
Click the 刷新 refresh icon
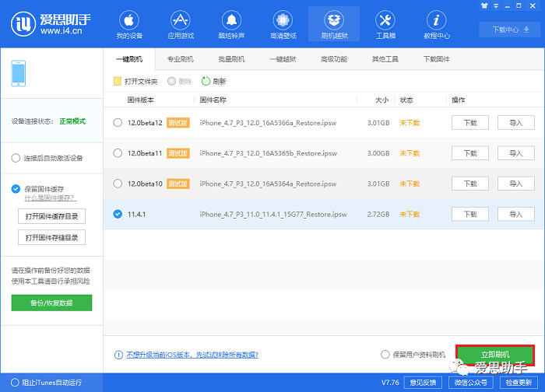click(206, 81)
